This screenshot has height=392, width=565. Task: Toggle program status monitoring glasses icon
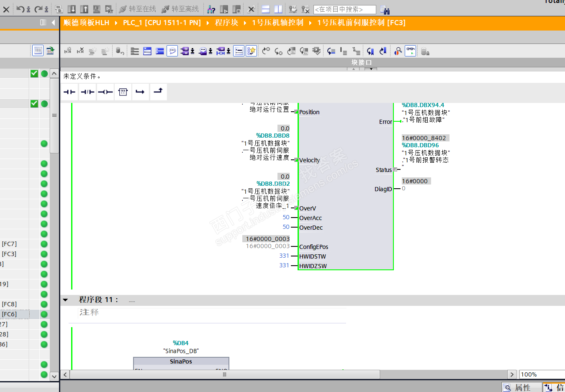(x=411, y=51)
